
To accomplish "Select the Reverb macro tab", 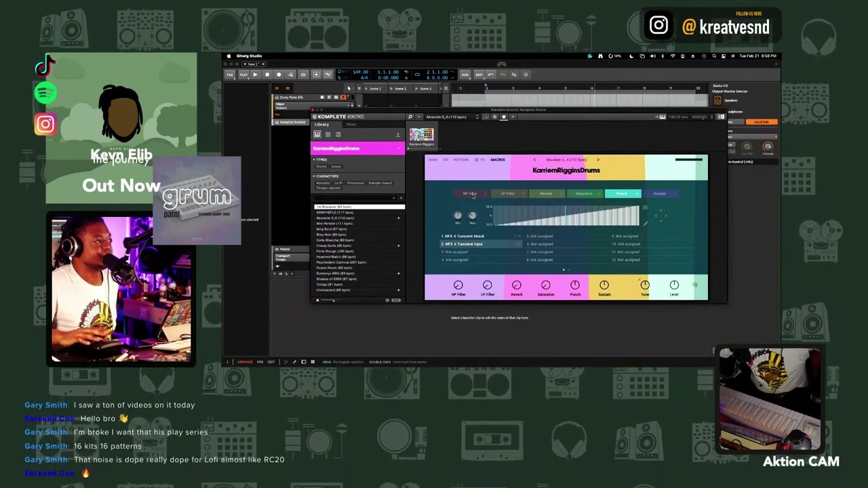I will pyautogui.click(x=547, y=194).
